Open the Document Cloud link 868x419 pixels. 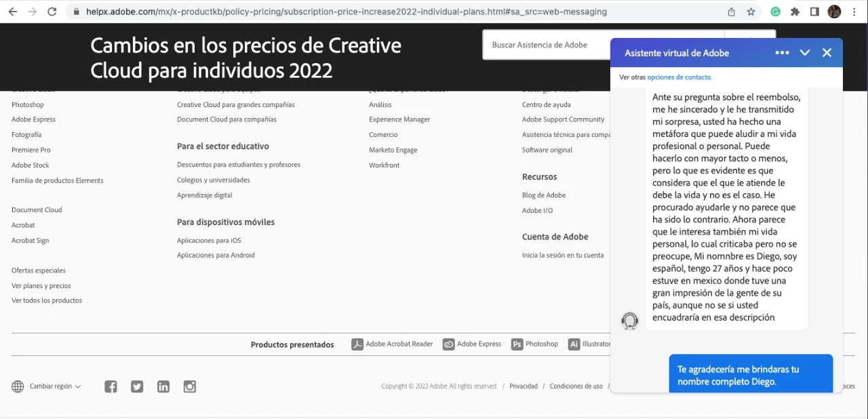click(x=37, y=210)
